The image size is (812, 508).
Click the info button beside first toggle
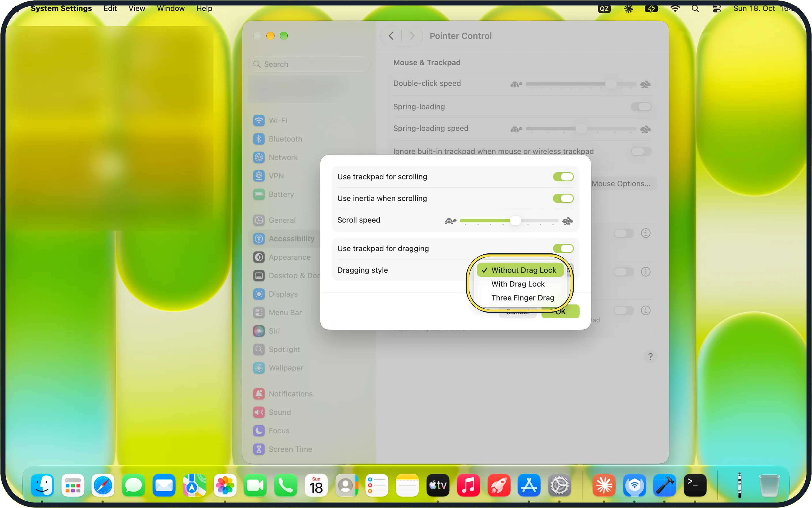[645, 233]
